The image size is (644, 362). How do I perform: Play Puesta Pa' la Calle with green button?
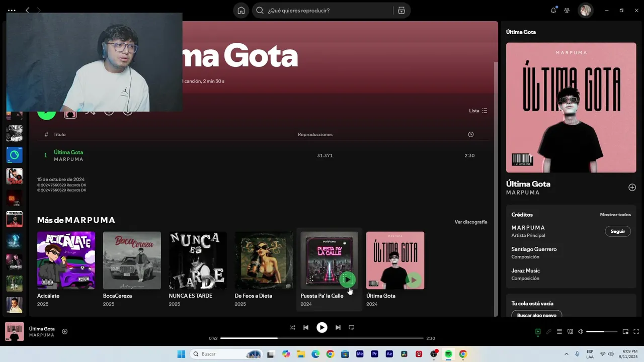point(347,280)
